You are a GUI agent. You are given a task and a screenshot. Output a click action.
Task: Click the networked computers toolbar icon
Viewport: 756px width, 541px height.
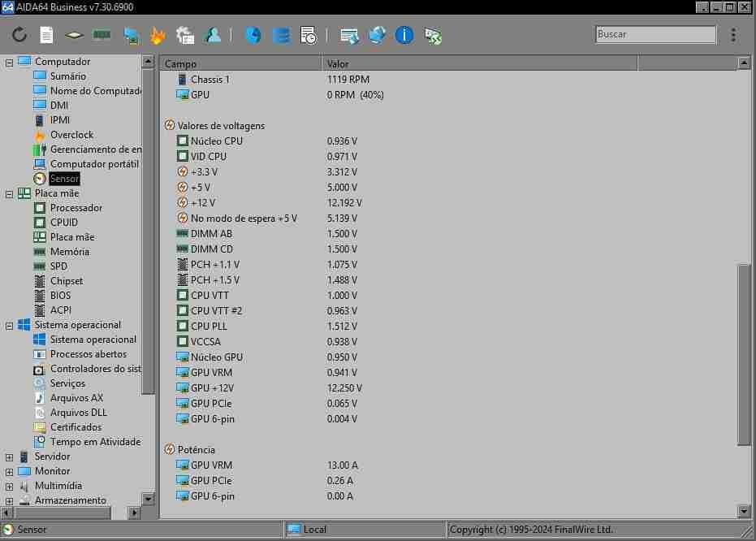point(132,35)
